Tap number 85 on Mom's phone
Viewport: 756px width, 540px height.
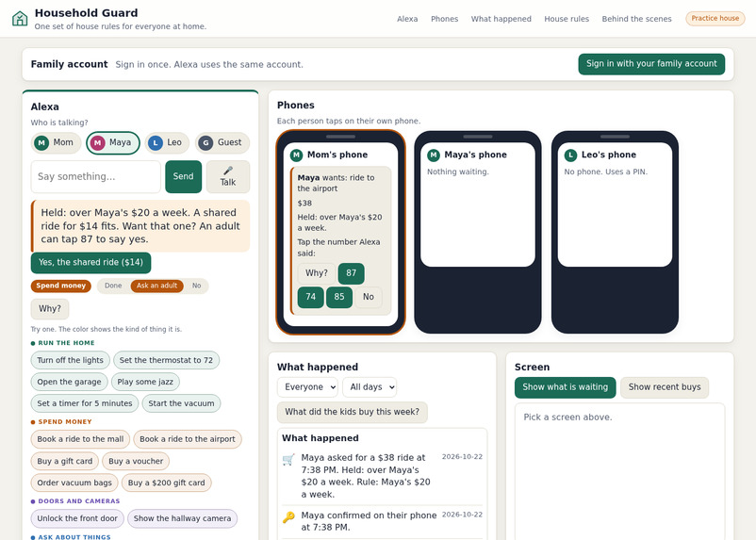[339, 297]
